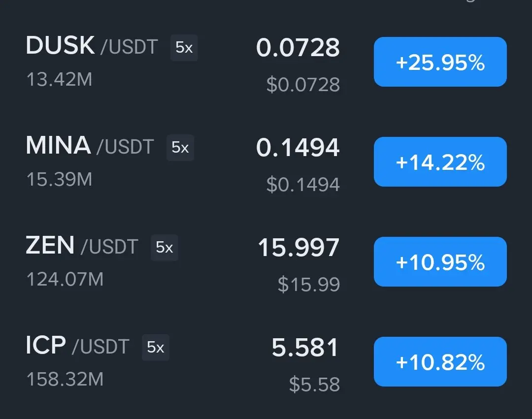This screenshot has width=532, height=419.
Task: Click the +10.95% change button
Action: [x=440, y=262]
